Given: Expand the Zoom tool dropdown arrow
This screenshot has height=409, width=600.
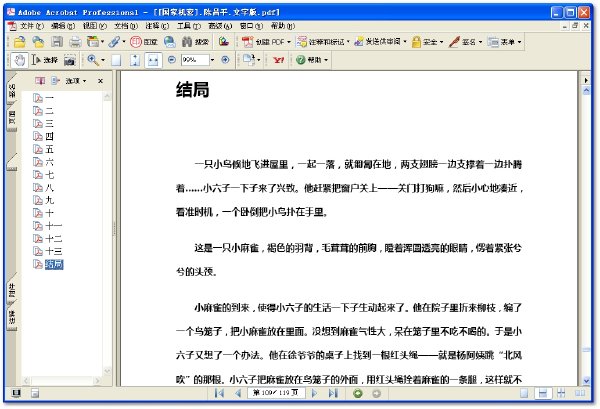Looking at the screenshot, I should (x=103, y=60).
